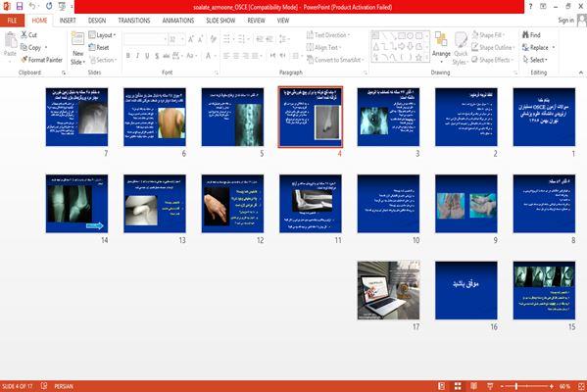This screenshot has width=587, height=392.
Task: Click the Find icon in Editing group
Action: click(x=526, y=35)
